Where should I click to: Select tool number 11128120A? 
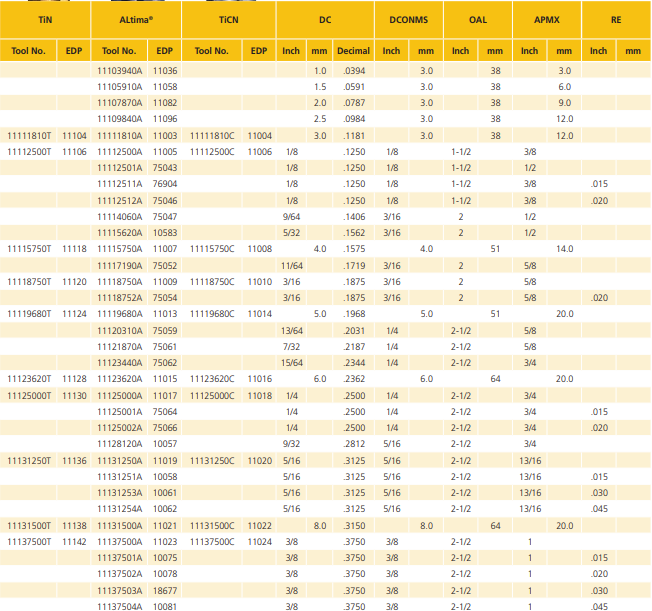coord(120,444)
